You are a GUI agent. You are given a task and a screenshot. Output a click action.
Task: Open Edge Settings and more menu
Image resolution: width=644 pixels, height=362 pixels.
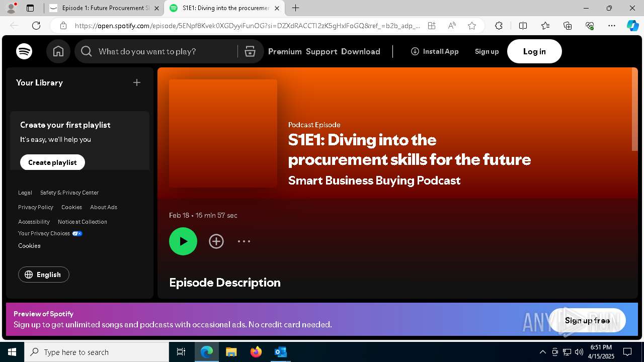tap(612, 26)
